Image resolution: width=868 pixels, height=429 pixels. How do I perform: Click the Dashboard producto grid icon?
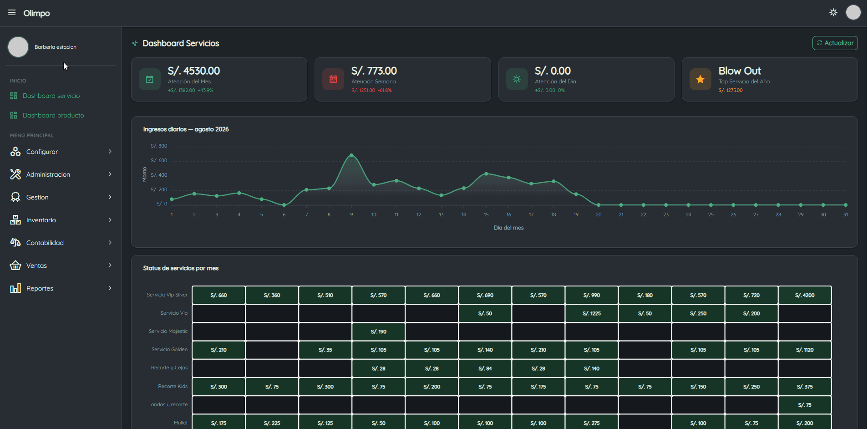pos(14,115)
